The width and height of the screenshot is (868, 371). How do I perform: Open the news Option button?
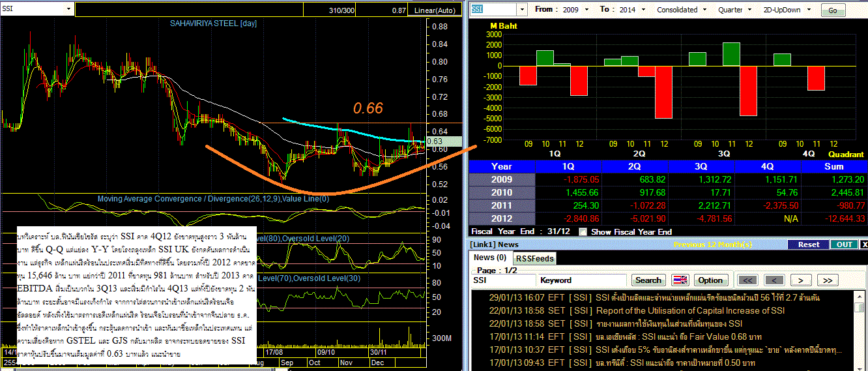coord(710,280)
